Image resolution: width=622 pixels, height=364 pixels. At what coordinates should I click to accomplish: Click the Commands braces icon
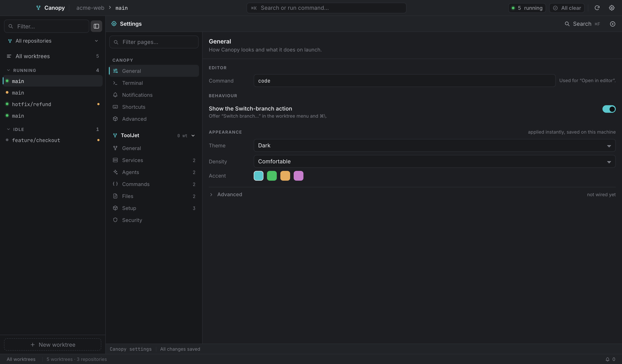click(x=115, y=184)
